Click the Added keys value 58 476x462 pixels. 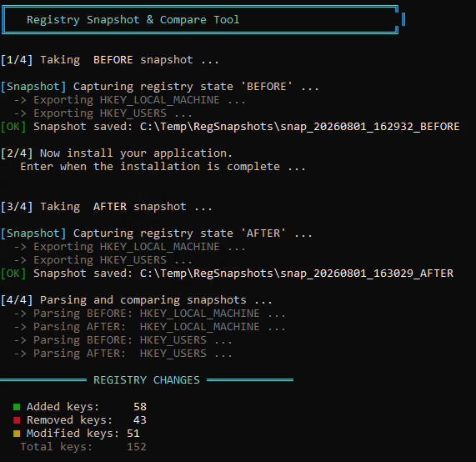(x=140, y=407)
